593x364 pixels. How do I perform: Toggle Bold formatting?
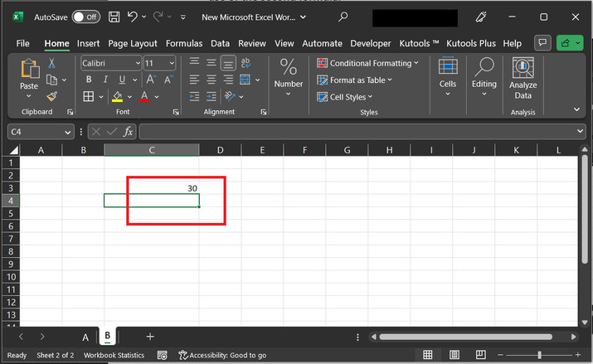(89, 80)
